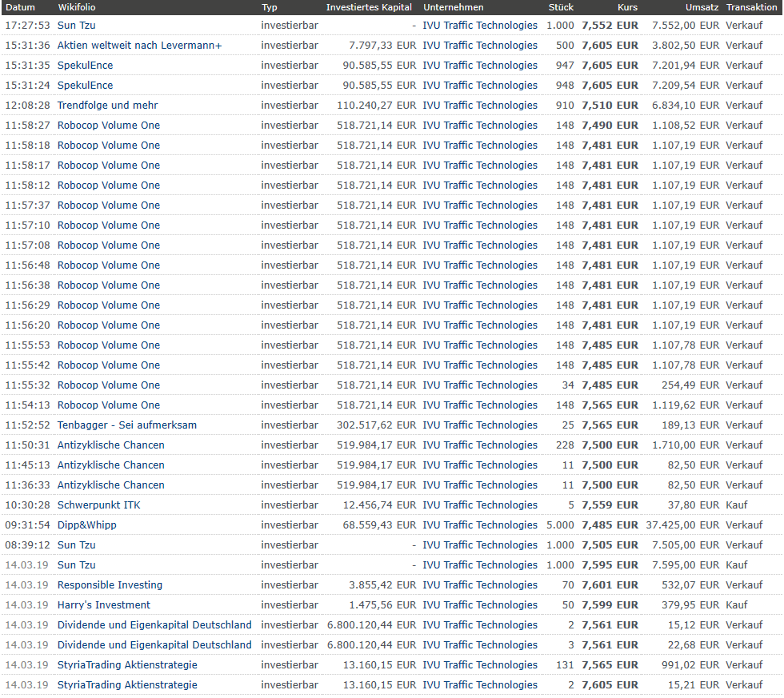This screenshot has height=698, width=784.
Task: Click the Wikifolio column header
Action: (x=77, y=7)
